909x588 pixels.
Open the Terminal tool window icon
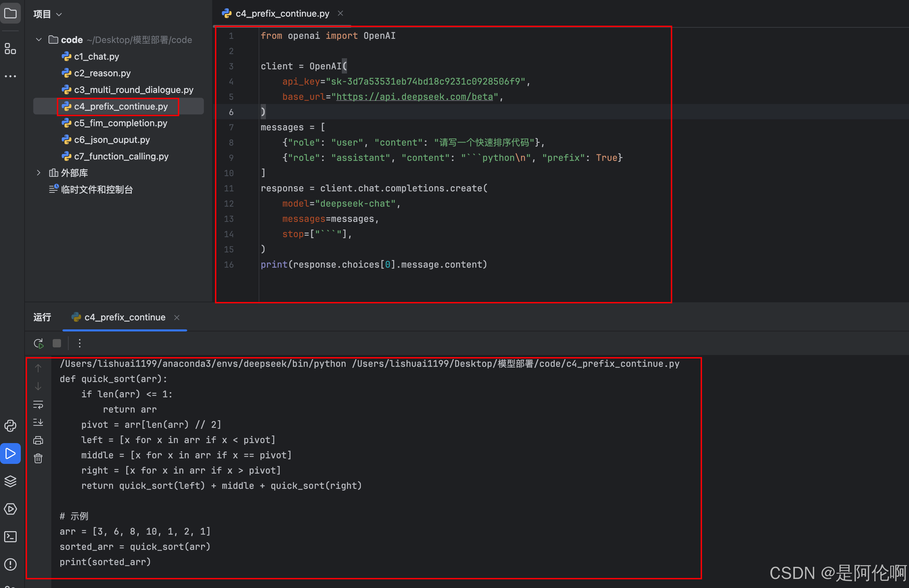pos(10,536)
